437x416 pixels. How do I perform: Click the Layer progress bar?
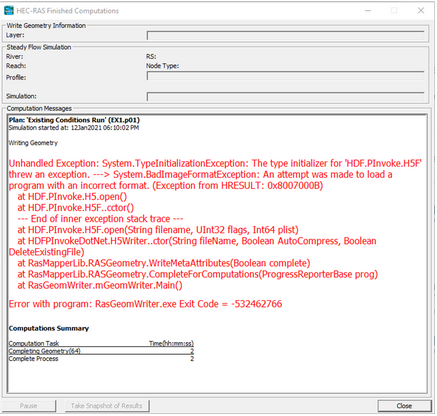[x=286, y=35]
